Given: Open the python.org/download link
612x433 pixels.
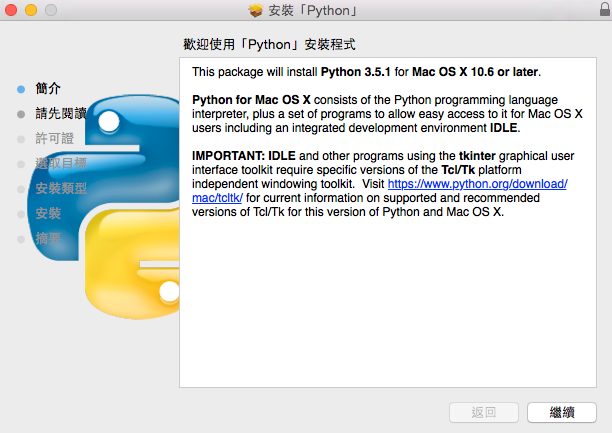Looking at the screenshot, I should [x=478, y=184].
